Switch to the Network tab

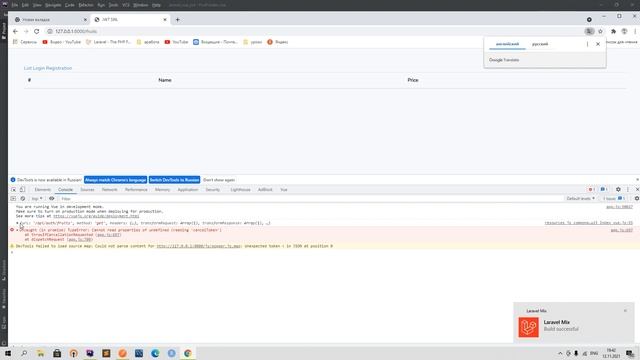[x=109, y=190]
